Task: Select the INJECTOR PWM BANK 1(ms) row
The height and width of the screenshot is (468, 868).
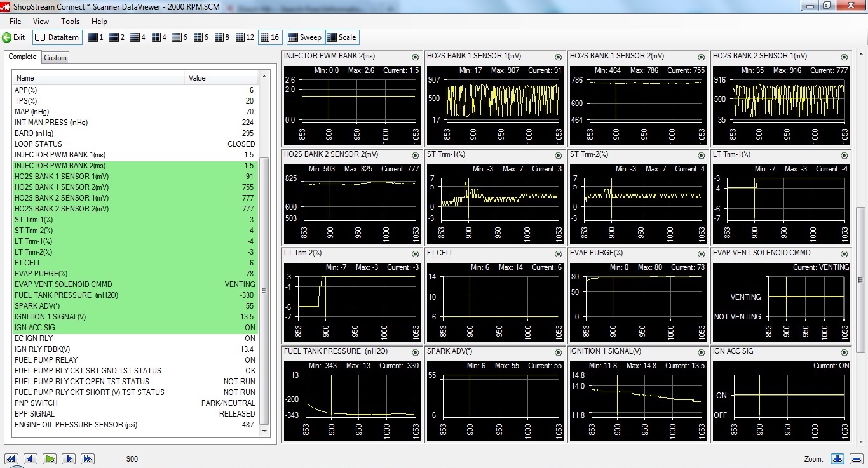Action: (135, 155)
